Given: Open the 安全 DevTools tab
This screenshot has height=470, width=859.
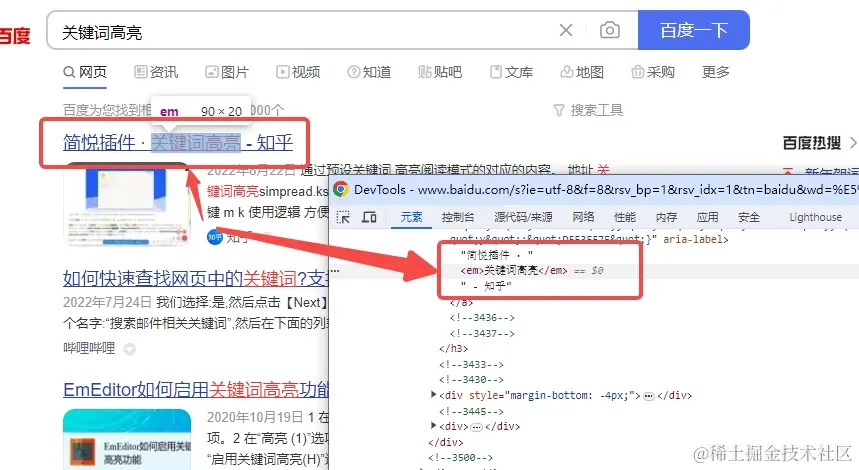Looking at the screenshot, I should (749, 217).
